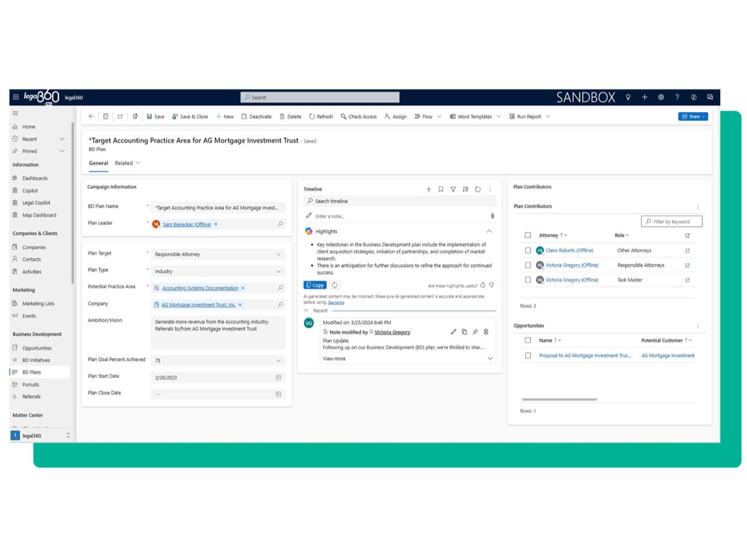Open the Related tab
The width and height of the screenshot is (747, 560).
pyautogui.click(x=127, y=163)
